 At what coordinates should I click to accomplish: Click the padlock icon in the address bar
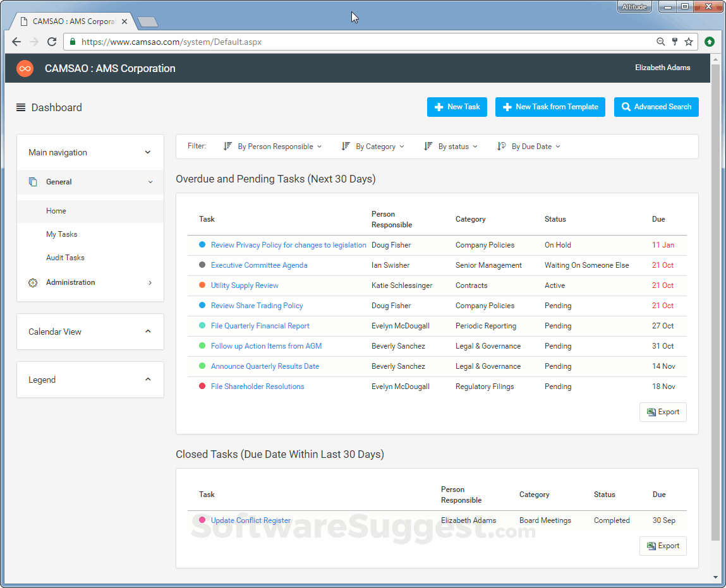click(x=72, y=42)
